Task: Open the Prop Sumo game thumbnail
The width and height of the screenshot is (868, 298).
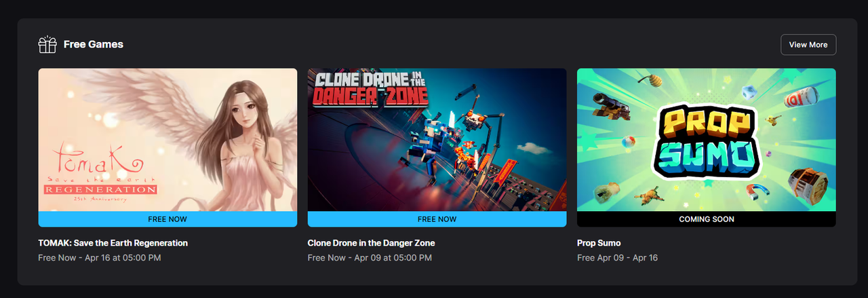Action: click(706, 140)
